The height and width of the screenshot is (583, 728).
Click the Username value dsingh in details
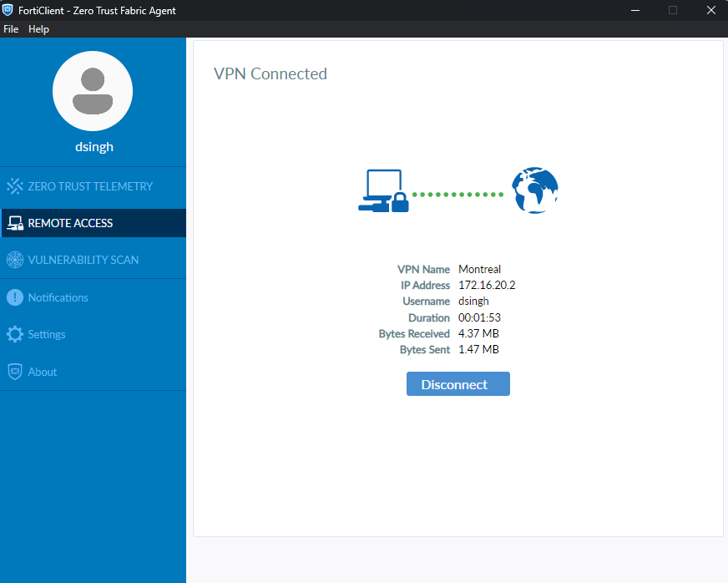click(x=473, y=301)
